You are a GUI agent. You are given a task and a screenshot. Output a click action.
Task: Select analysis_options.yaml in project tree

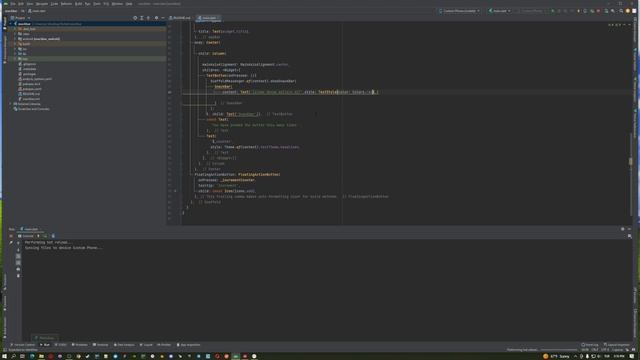pos(36,79)
